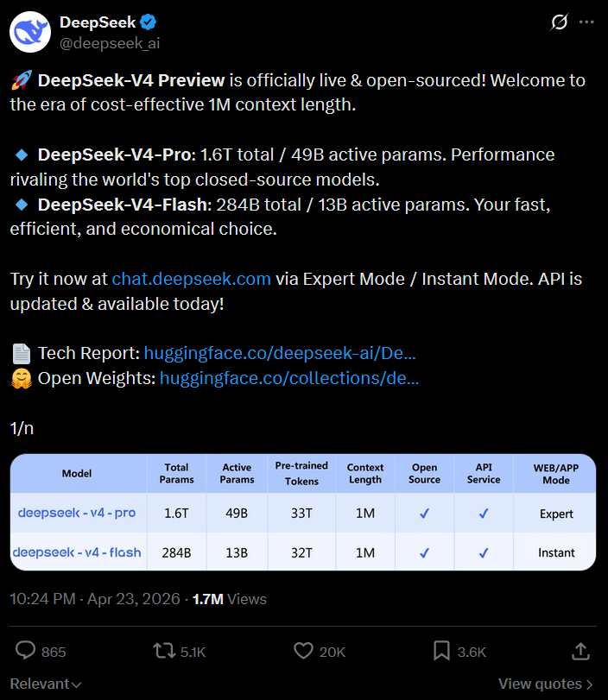
Task: Click the 5.1K repost count
Action: pyautogui.click(x=193, y=652)
